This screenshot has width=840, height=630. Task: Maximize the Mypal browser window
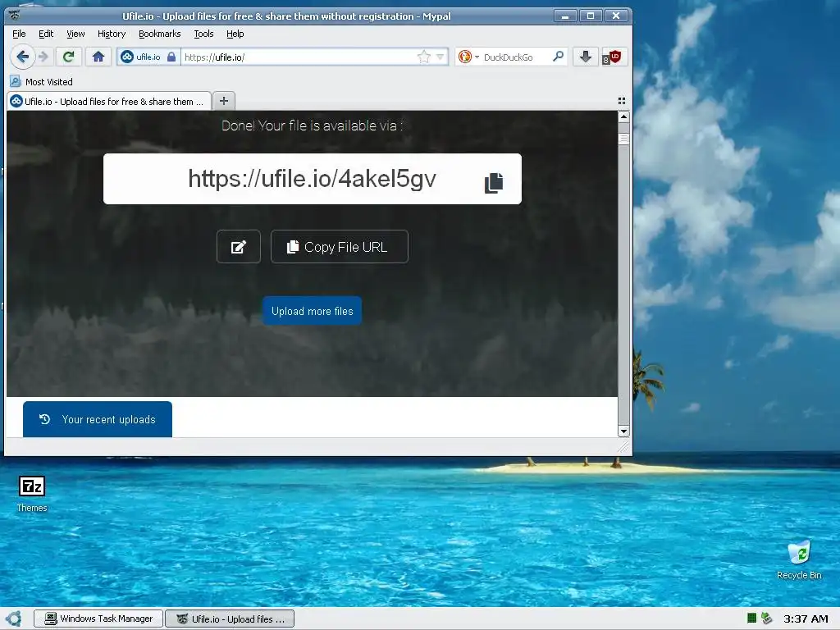point(591,16)
